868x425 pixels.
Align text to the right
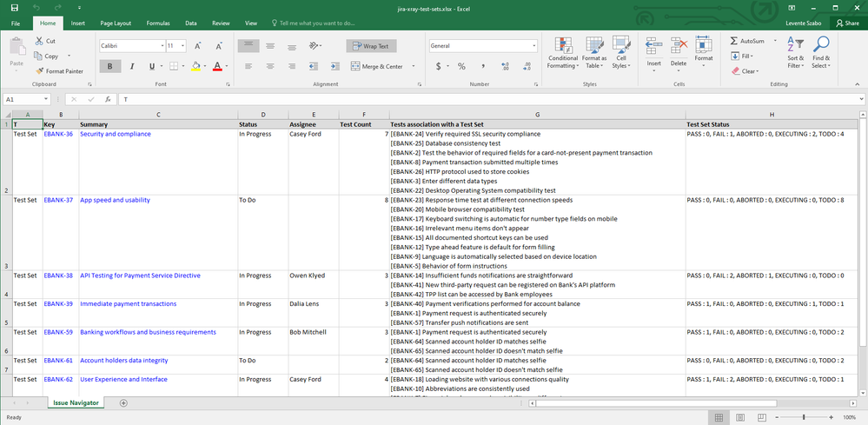point(292,66)
